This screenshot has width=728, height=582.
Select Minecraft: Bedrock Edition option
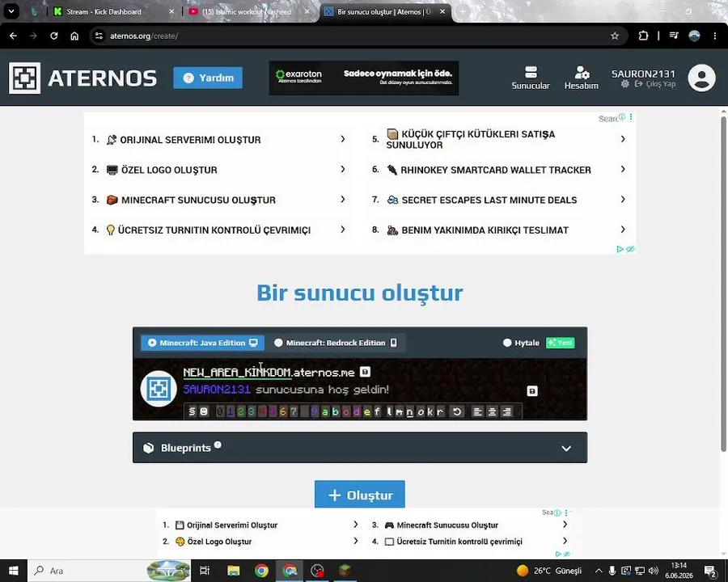click(x=335, y=343)
